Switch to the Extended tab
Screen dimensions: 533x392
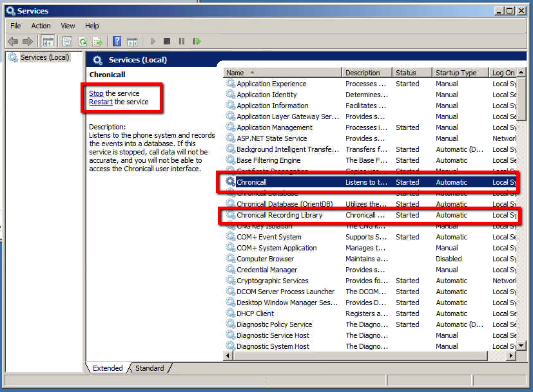coord(108,368)
